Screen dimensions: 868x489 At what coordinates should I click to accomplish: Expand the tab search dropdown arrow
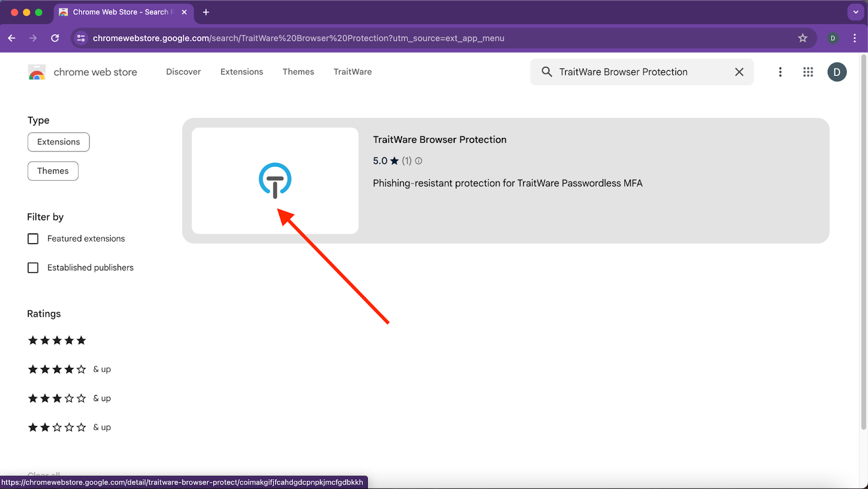856,12
